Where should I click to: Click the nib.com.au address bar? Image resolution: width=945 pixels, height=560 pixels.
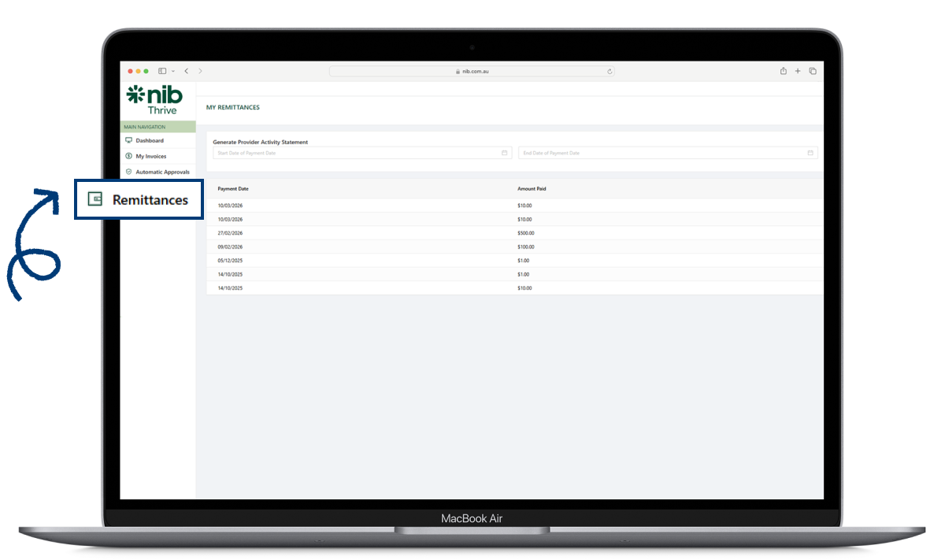point(472,71)
